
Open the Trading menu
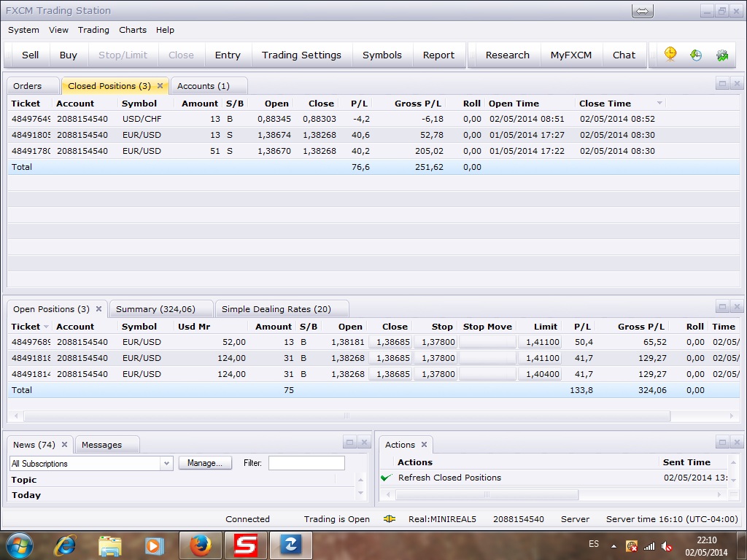93,30
